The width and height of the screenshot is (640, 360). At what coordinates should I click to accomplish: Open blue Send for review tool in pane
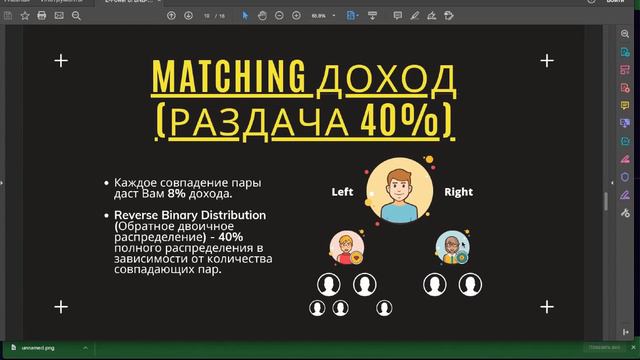625,123
